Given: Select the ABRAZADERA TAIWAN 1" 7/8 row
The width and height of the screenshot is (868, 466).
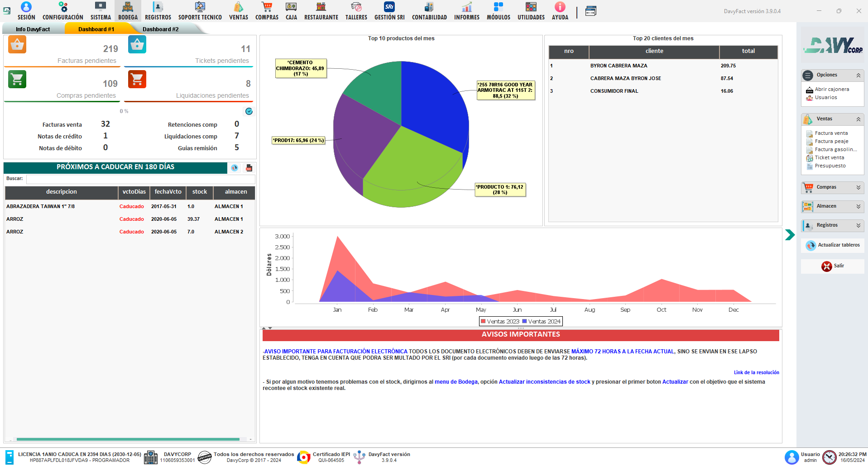Looking at the screenshot, I should [130, 207].
